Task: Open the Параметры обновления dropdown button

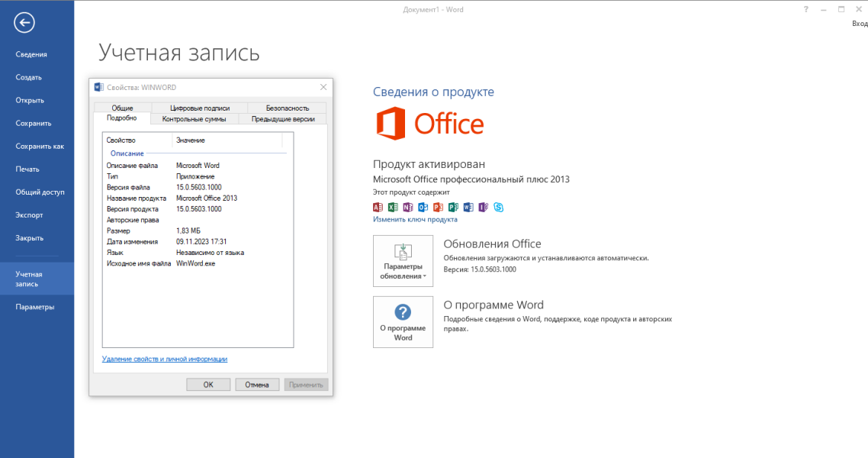Action: click(403, 261)
